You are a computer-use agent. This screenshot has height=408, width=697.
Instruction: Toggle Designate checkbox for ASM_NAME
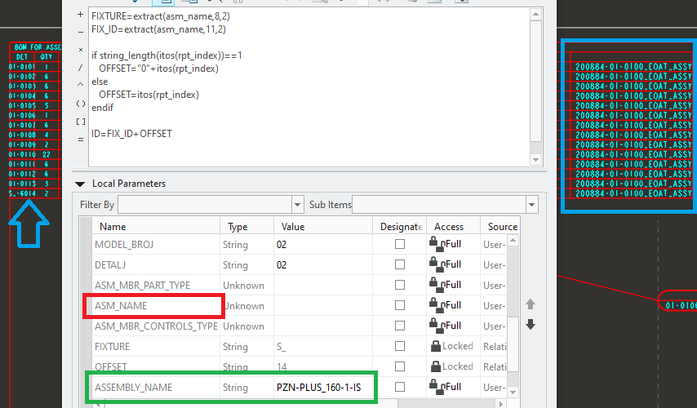pyautogui.click(x=400, y=305)
